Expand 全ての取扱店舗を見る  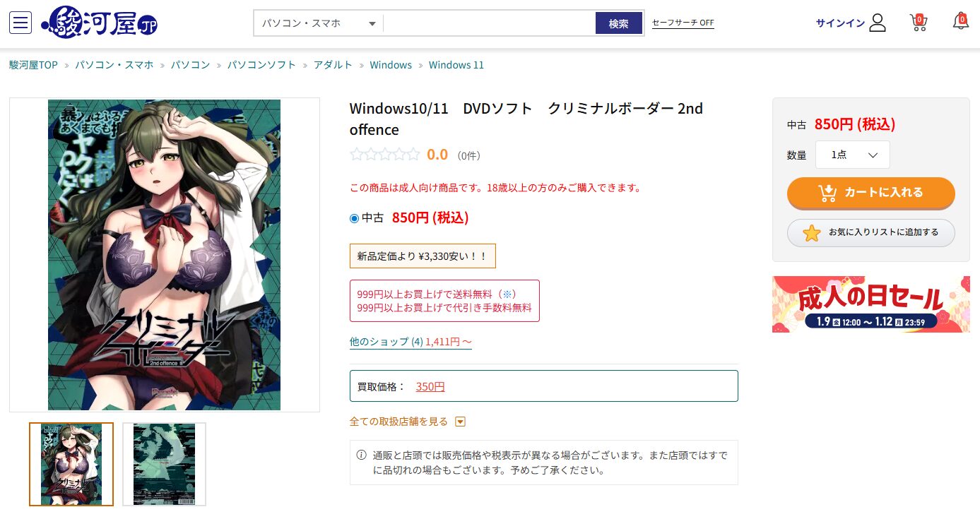click(408, 422)
